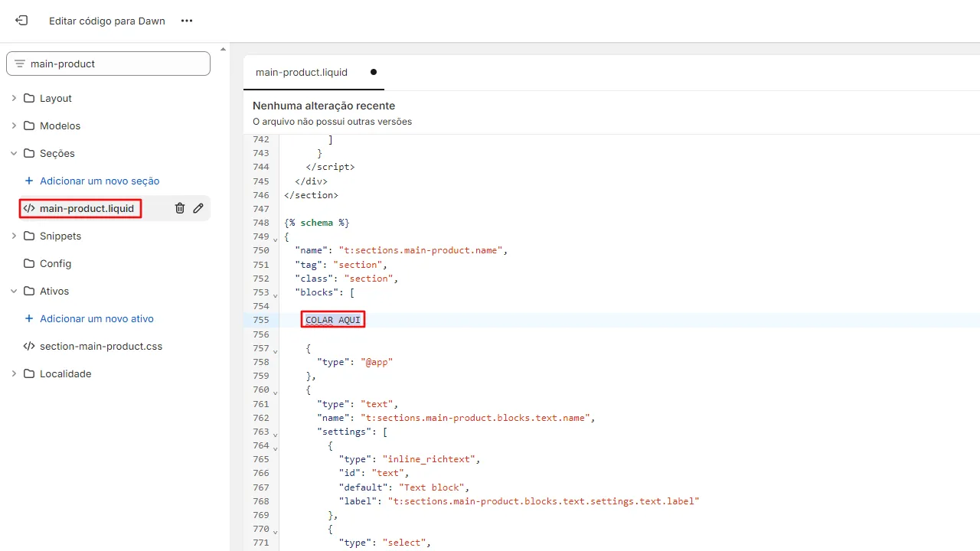
Task: Click the "blocks" key on line 753
Action: tap(317, 292)
